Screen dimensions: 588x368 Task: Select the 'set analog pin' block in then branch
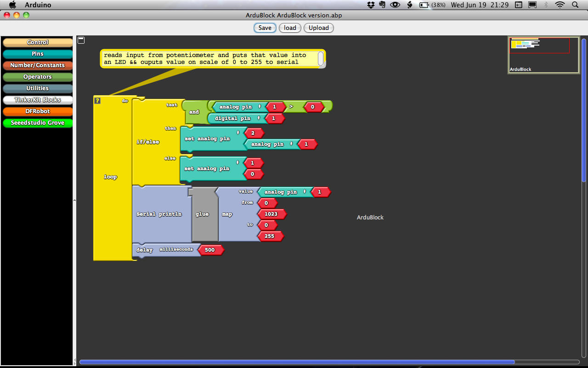pos(207,138)
